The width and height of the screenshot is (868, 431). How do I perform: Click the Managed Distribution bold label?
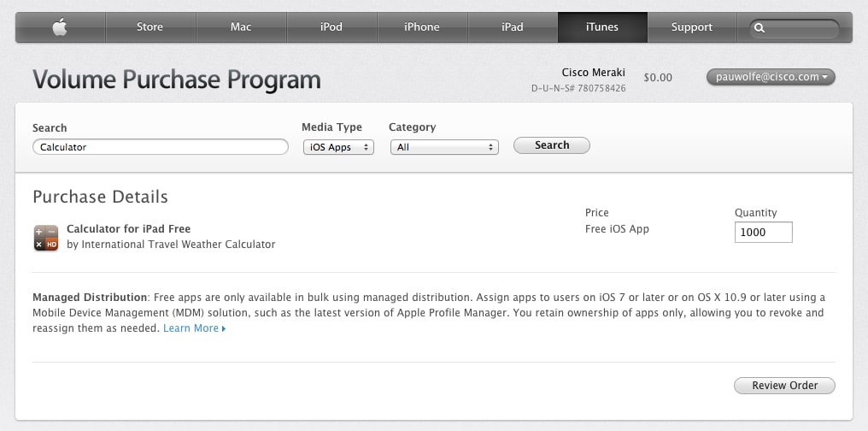[90, 297]
